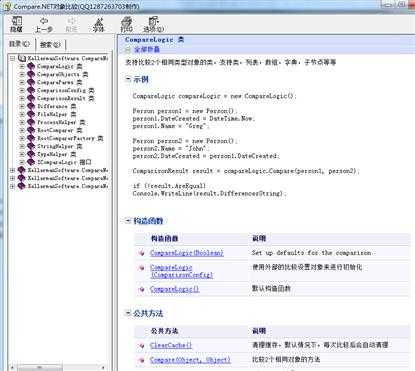The width and height of the screenshot is (415, 371).
Task: Expand the ComparisonConfig 类 tree node
Action: [x=22, y=90]
